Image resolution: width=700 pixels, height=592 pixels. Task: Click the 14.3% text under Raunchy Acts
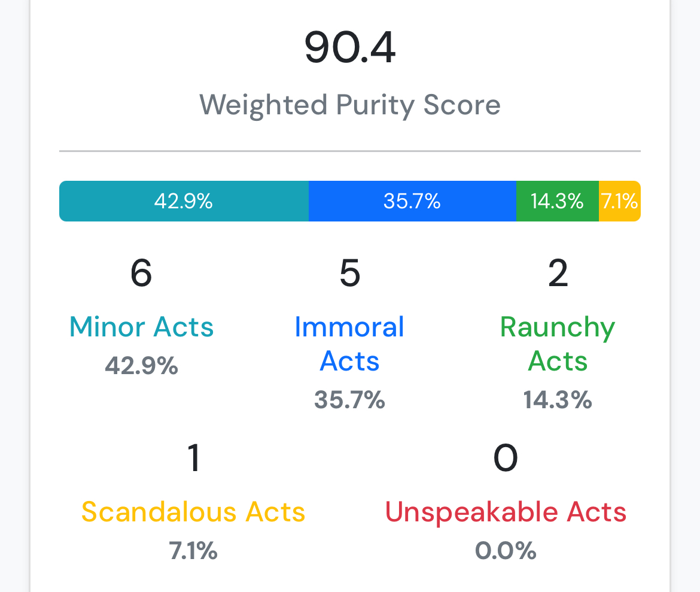[x=558, y=400]
